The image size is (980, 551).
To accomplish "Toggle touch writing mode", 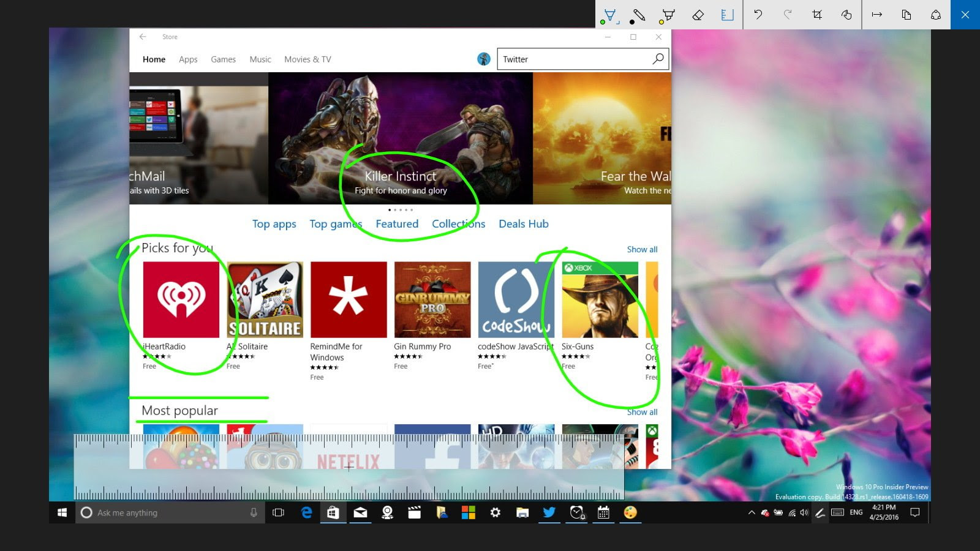I will pos(846,15).
